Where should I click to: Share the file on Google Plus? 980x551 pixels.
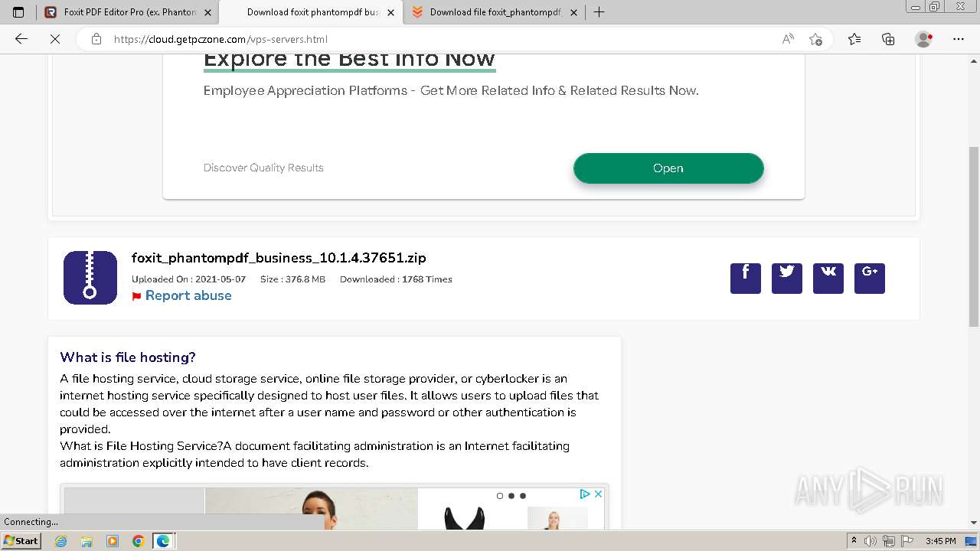click(870, 279)
